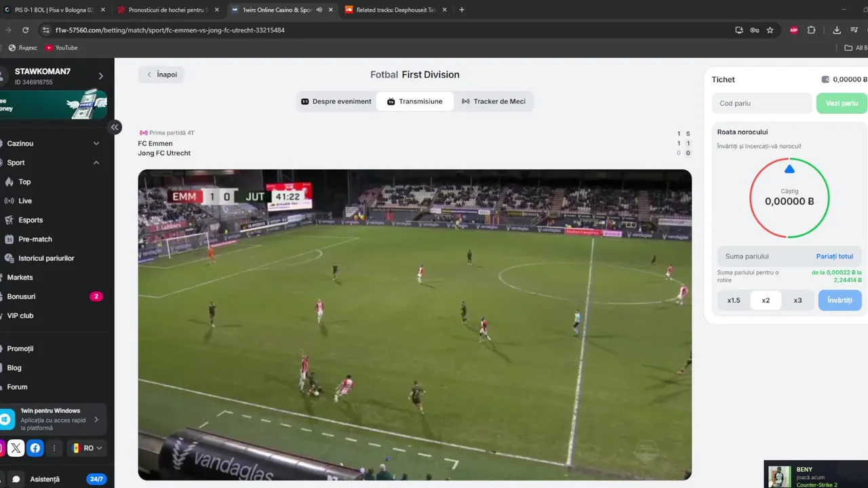Switch to the Despre eveniment tab
This screenshot has width=868, height=488.
coord(336,102)
